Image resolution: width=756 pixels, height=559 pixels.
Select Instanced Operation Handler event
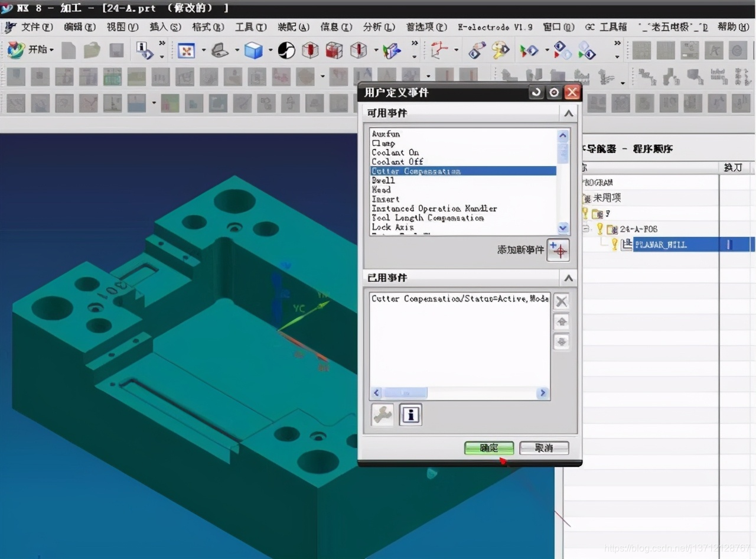[434, 209]
